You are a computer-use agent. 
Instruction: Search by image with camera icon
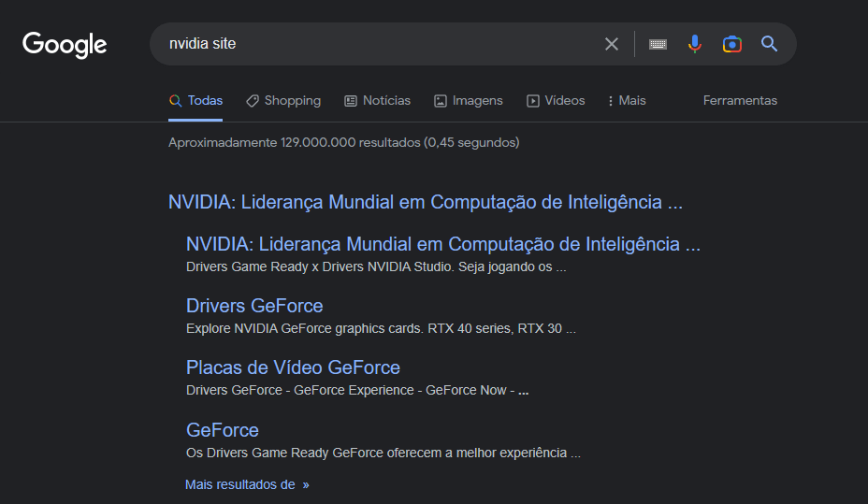click(731, 44)
